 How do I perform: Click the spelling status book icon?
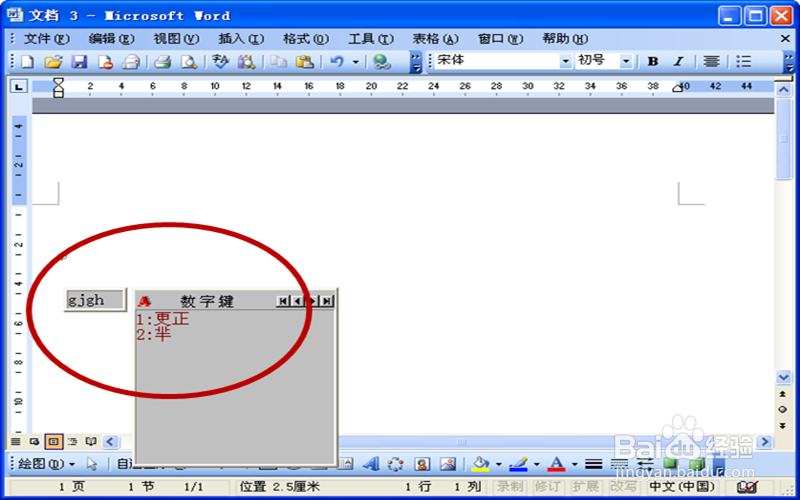747,487
